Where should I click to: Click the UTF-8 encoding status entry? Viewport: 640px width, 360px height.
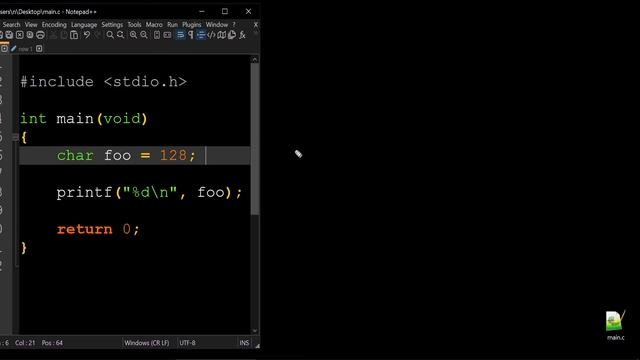click(187, 343)
